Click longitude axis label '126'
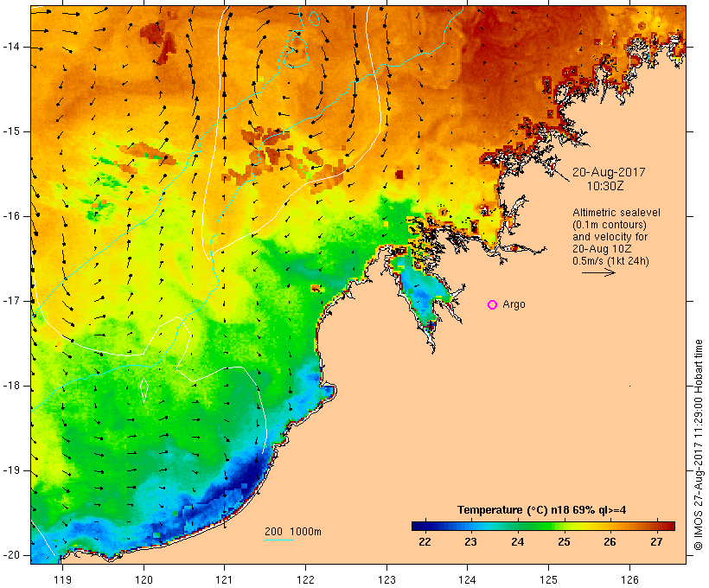 tap(629, 579)
